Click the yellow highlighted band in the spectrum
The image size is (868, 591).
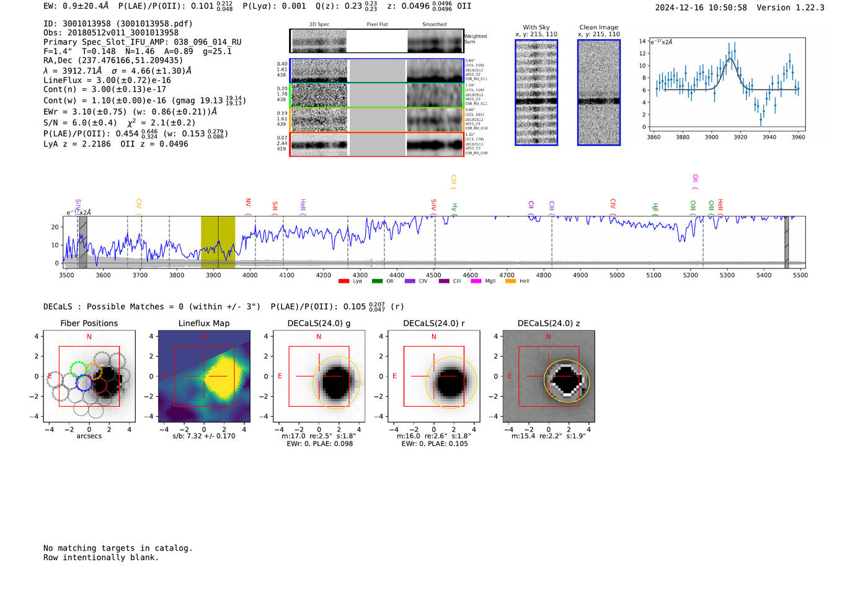[x=218, y=242]
